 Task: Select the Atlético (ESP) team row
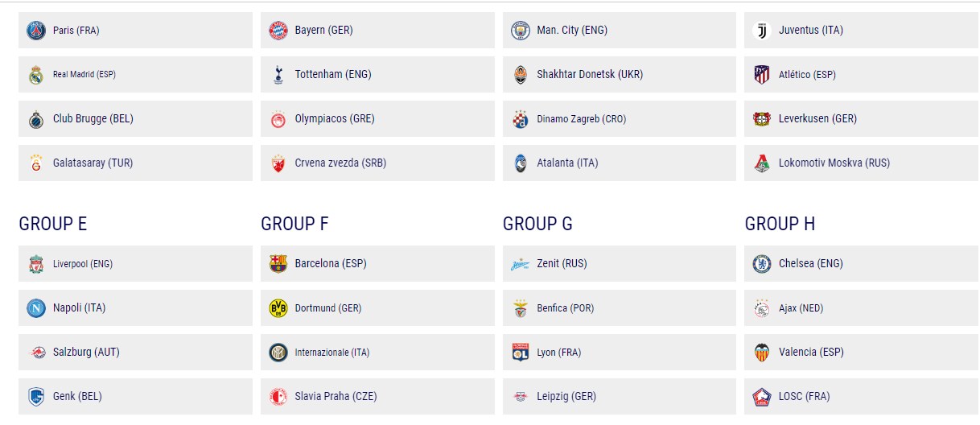pos(861,75)
